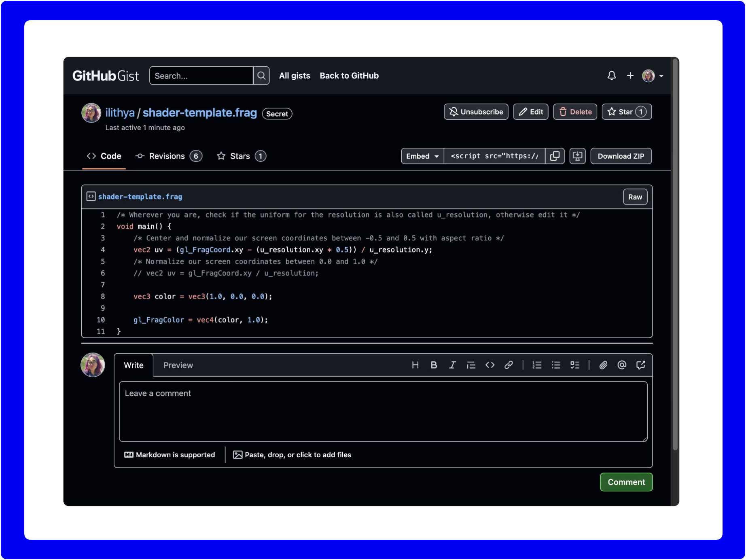Insert a bulleted list
Viewport: 746px width, 560px height.
pos(556,365)
